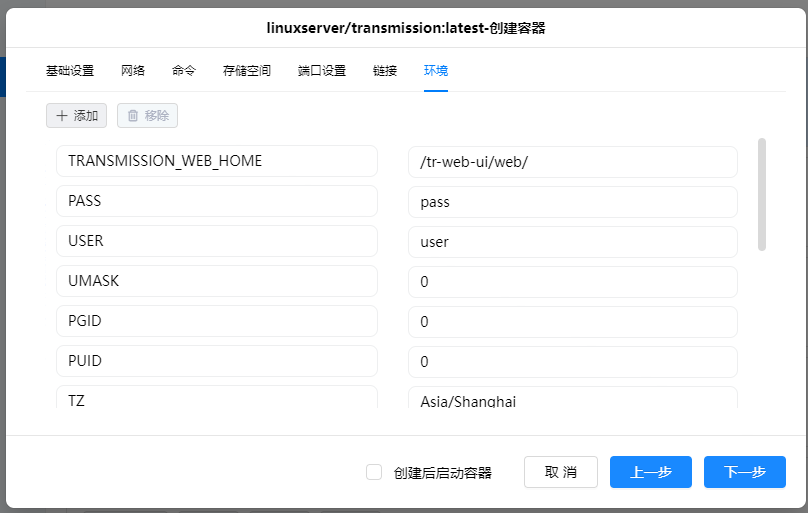Image resolution: width=808 pixels, height=513 pixels.
Task: Click the UMASK value field
Action: click(x=572, y=282)
